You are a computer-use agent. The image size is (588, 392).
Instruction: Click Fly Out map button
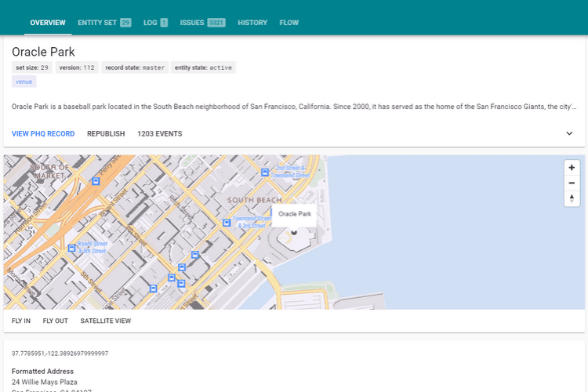point(55,321)
